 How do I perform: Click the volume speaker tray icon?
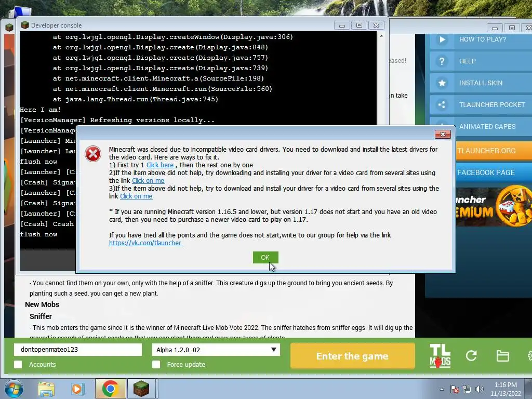479,389
